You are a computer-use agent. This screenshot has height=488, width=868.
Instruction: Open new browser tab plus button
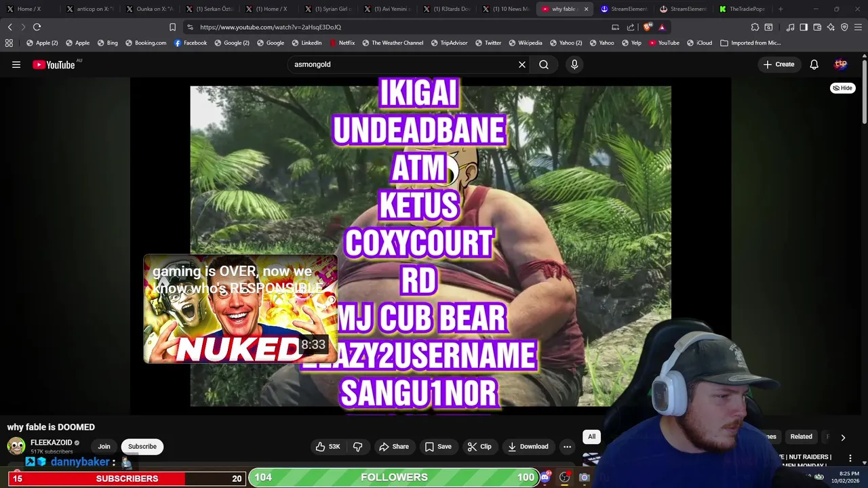click(x=781, y=9)
